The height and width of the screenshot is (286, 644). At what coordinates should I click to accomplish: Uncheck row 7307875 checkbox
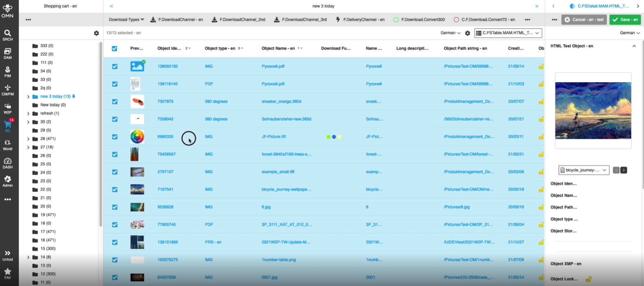[x=115, y=102]
